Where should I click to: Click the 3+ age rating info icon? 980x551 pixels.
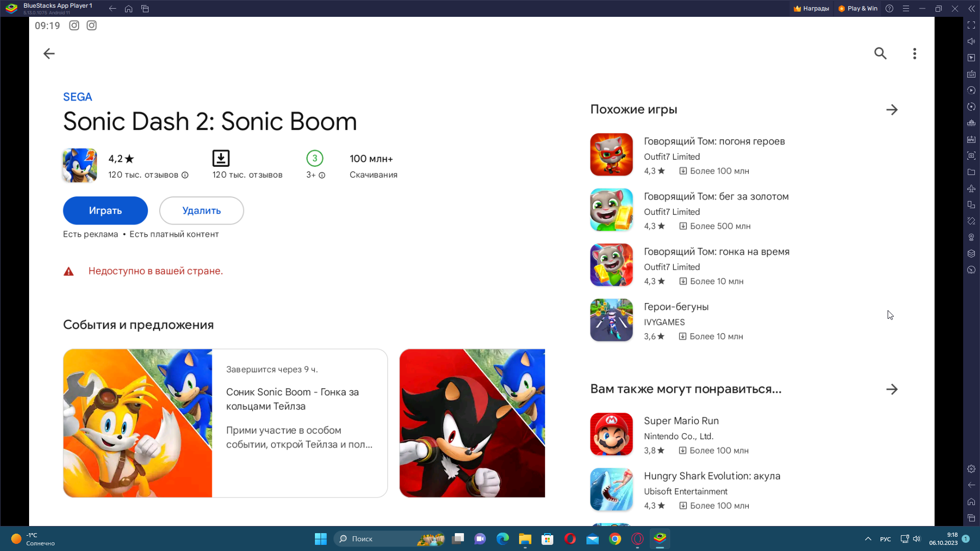coord(322,175)
